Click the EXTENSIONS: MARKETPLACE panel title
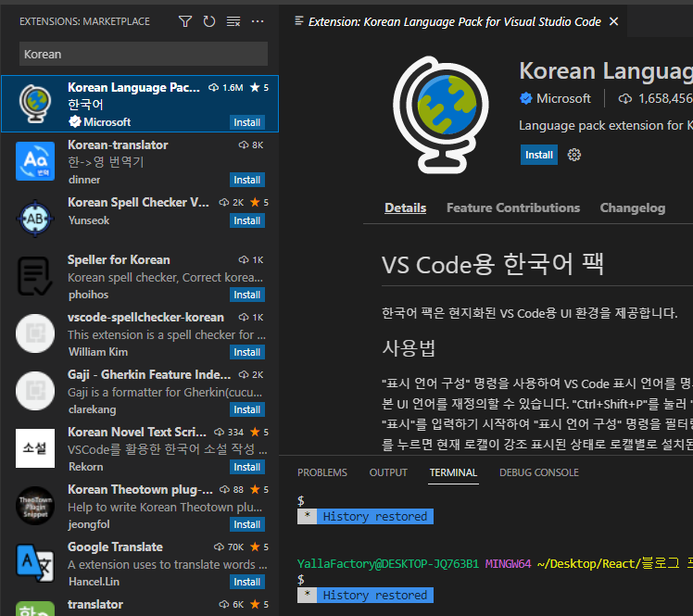The height and width of the screenshot is (616, 693). click(84, 21)
